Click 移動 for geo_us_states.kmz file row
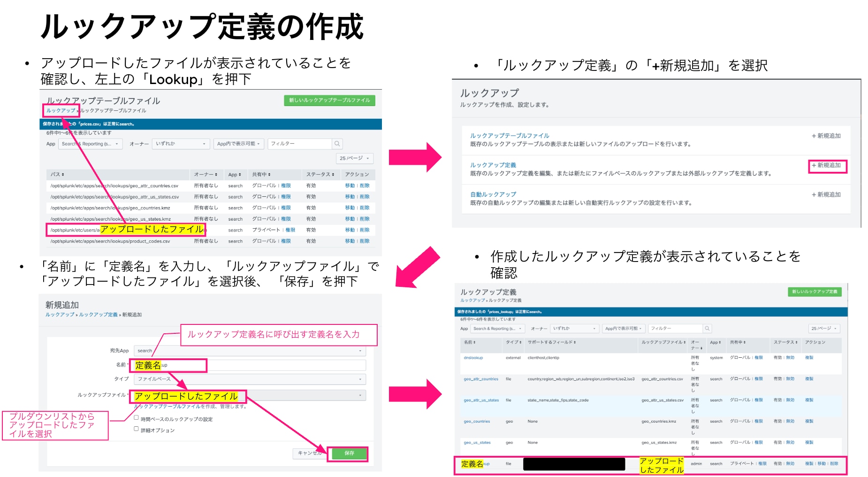Image resolution: width=868 pixels, height=477 pixels. click(x=350, y=219)
